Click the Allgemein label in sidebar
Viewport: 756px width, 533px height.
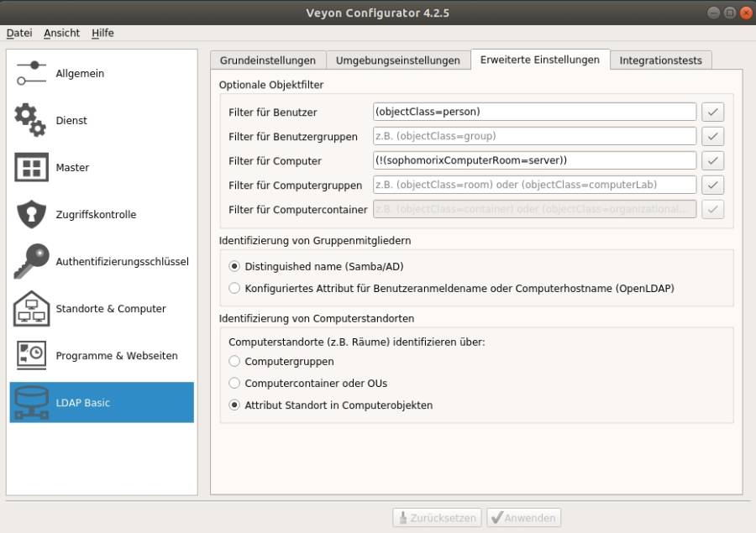click(80, 73)
